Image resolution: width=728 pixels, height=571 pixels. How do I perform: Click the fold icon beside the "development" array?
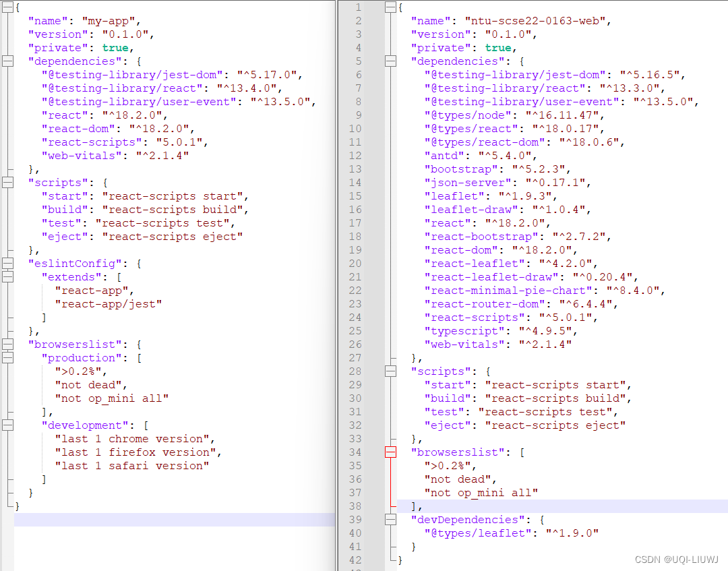click(x=7, y=425)
